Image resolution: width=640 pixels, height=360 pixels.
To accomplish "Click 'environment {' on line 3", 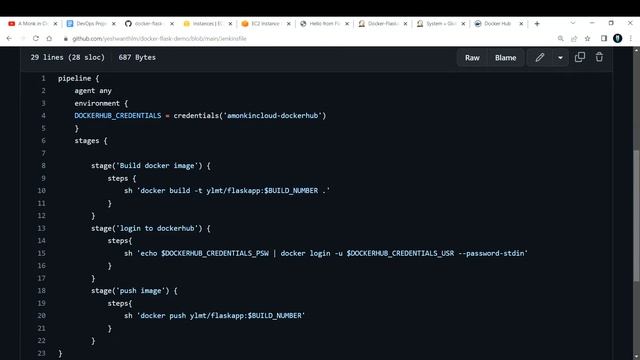I will tap(101, 103).
